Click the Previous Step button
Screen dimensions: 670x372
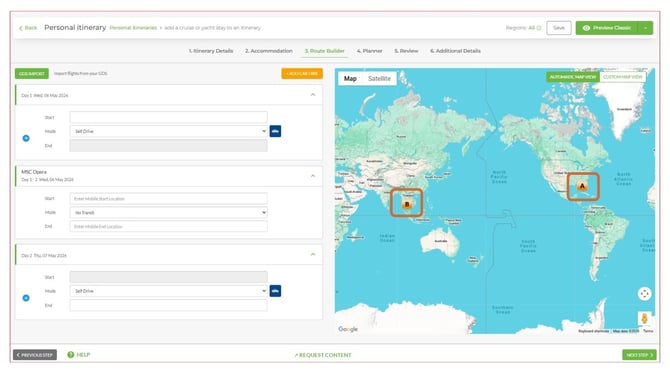coord(35,355)
